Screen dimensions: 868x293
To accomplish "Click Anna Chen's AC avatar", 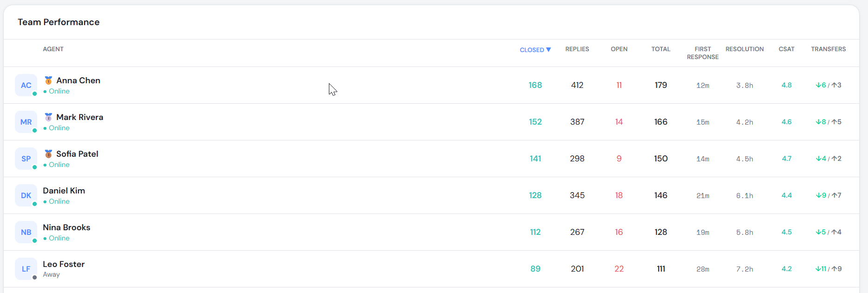I will (x=26, y=85).
